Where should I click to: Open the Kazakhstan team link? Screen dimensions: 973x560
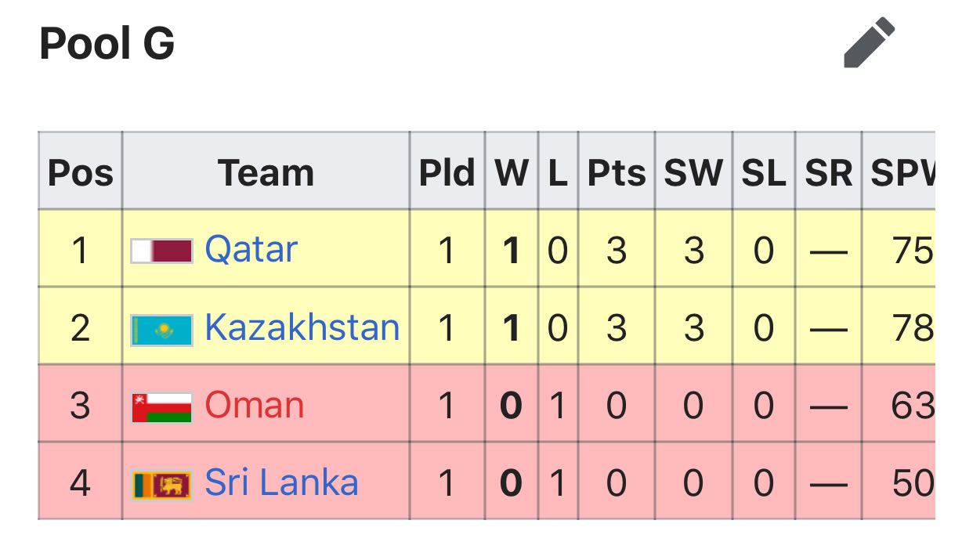coord(302,327)
